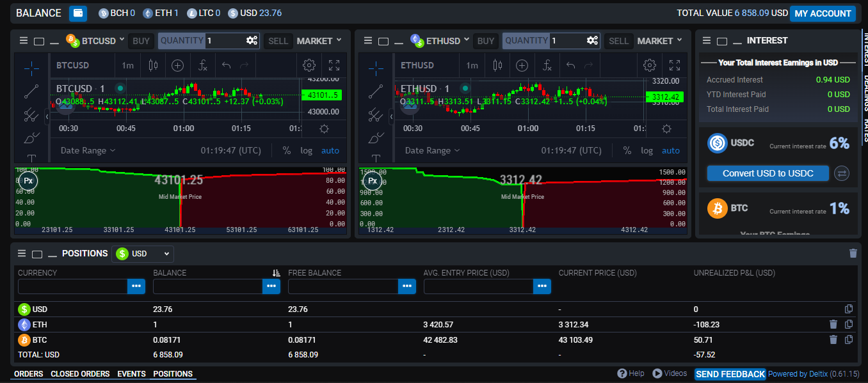Click the BTCUSD quantity input field

tap(224, 41)
